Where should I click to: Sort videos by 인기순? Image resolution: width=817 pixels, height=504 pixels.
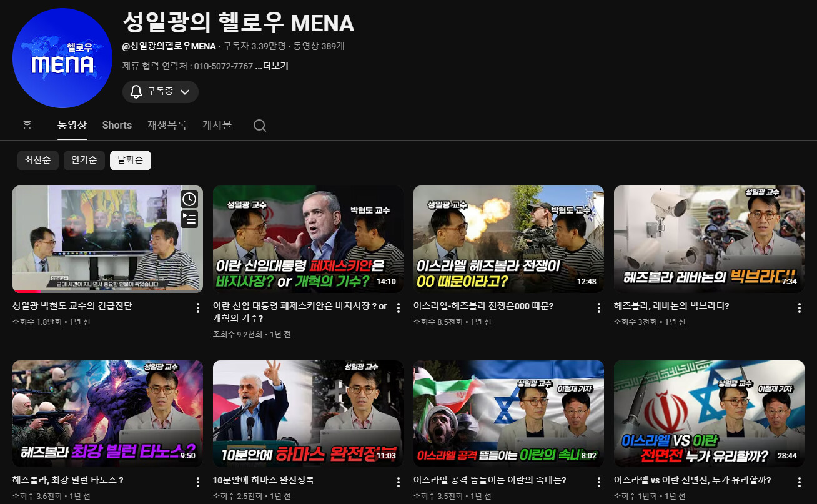[x=84, y=161]
